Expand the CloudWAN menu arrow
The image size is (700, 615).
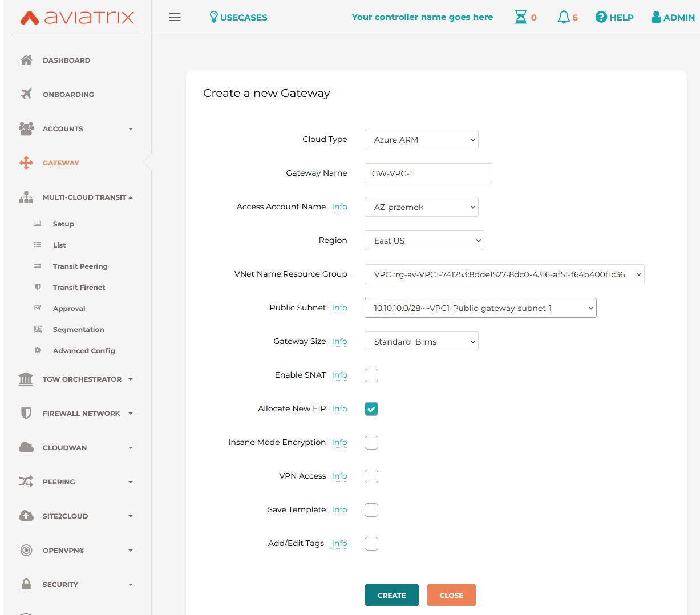coord(131,448)
